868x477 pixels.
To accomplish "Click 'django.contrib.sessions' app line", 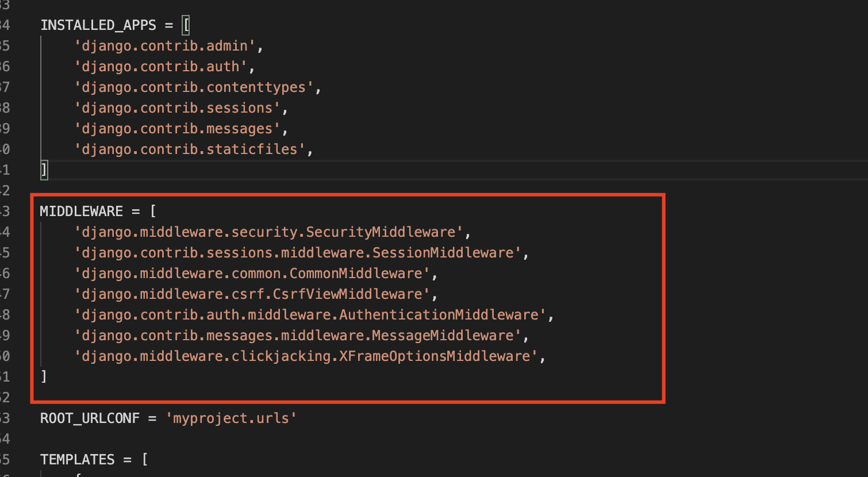I will click(177, 108).
